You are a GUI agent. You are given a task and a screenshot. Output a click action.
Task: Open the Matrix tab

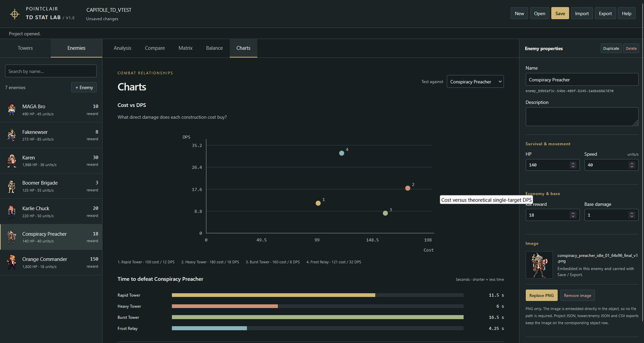[x=185, y=48]
